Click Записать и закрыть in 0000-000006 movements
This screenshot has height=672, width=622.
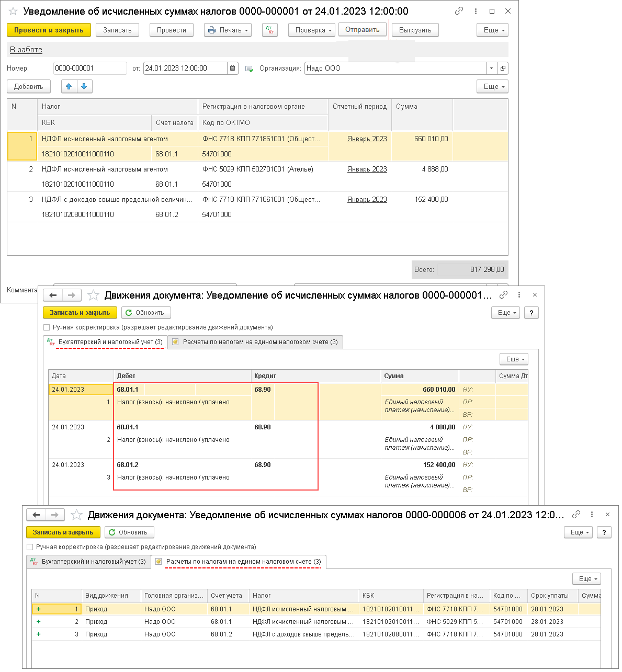[x=63, y=532]
